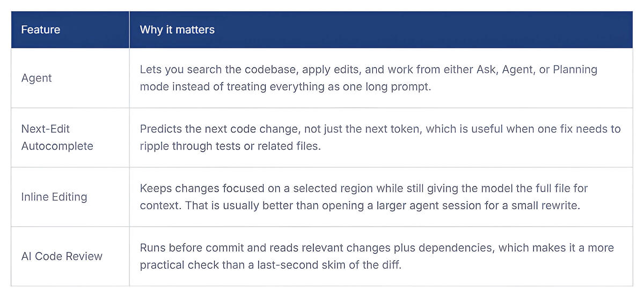Click the line starting "ripple through tests"

coord(230,146)
